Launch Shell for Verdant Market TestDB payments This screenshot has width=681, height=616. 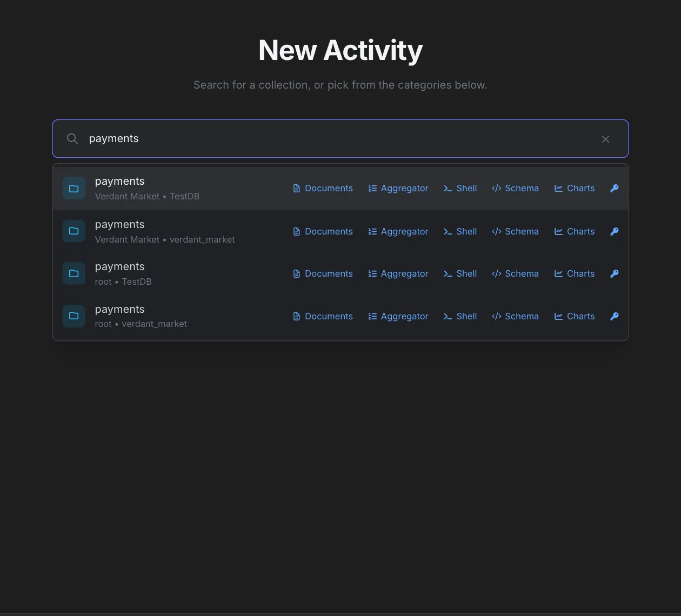[460, 188]
